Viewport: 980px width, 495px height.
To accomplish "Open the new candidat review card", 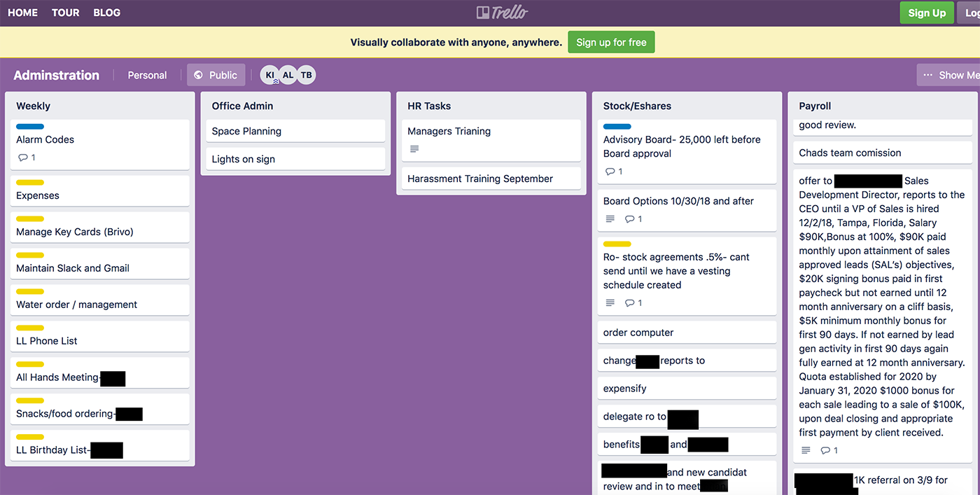I will (x=687, y=478).
